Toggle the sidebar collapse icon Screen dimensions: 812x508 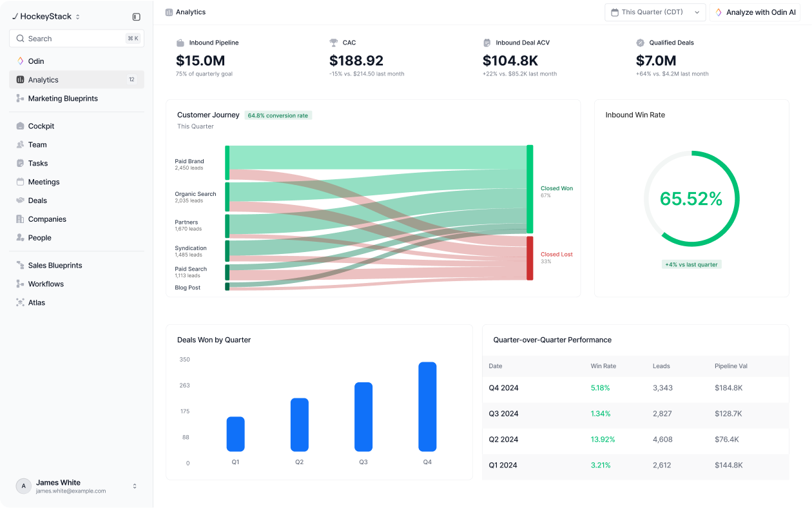136,17
